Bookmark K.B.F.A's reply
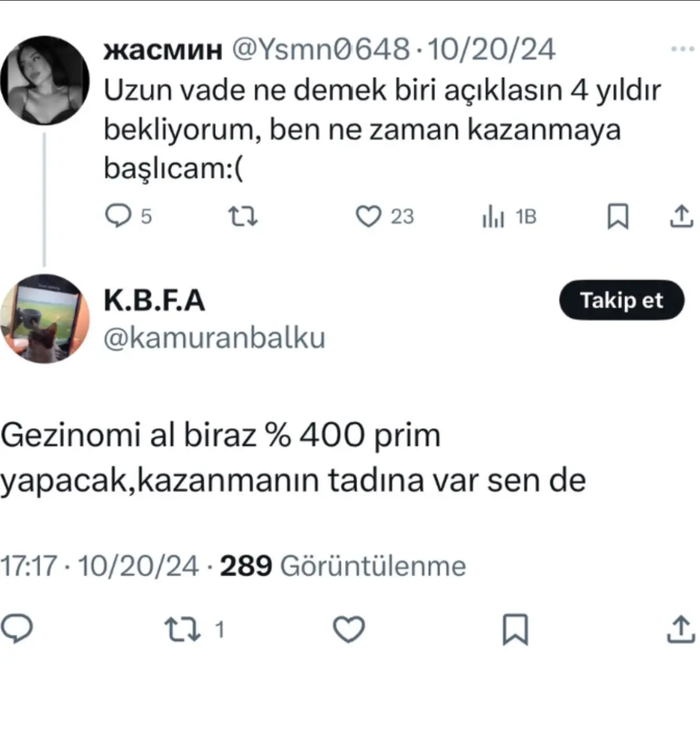This screenshot has width=700, height=754. tap(515, 629)
